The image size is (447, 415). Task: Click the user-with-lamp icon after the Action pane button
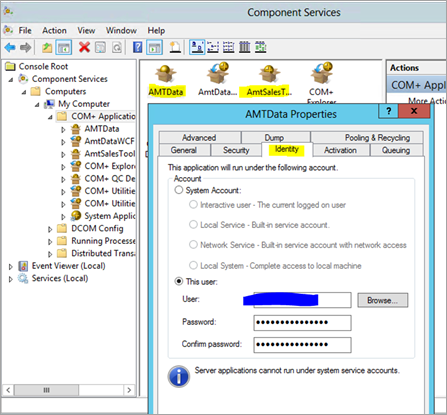pos(175,47)
